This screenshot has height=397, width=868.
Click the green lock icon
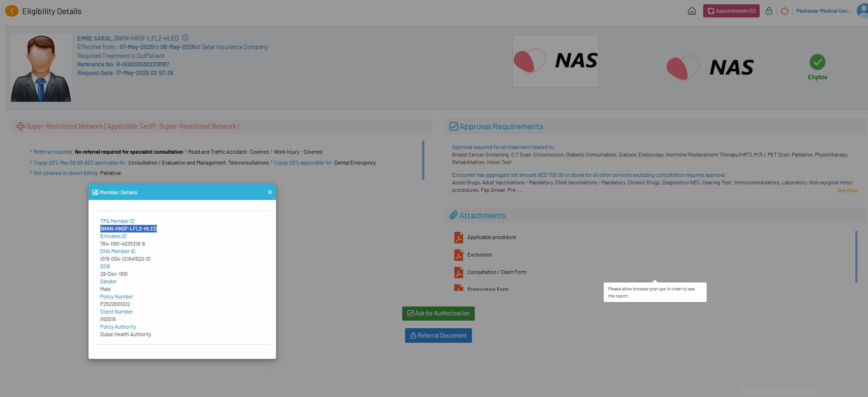click(769, 11)
